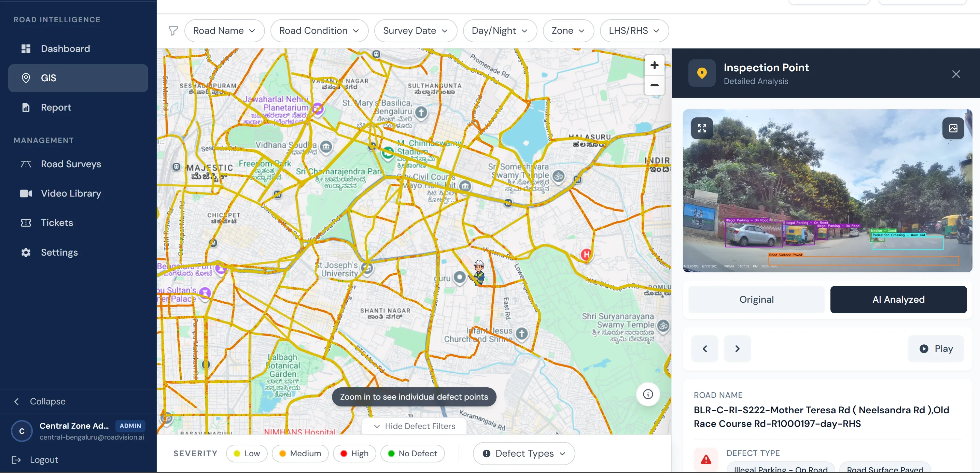The width and height of the screenshot is (980, 473).
Task: Toggle the No Defect filter
Action: pos(412,453)
